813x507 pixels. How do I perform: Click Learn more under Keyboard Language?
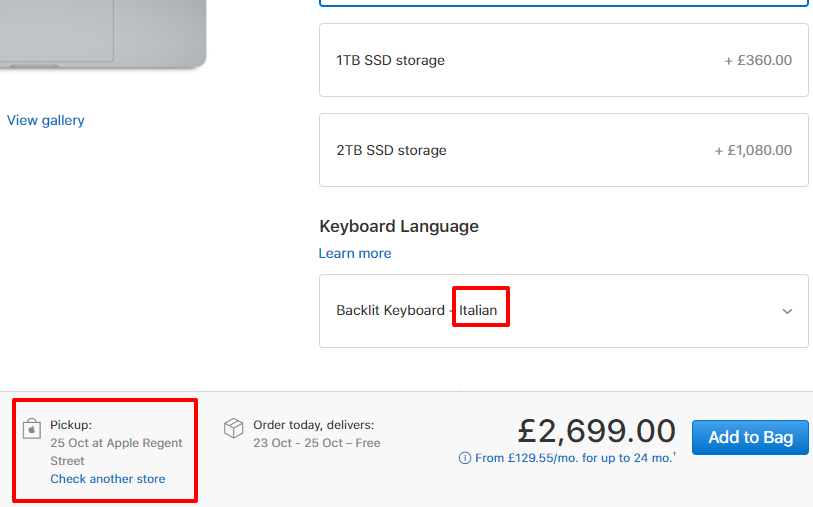[355, 254]
